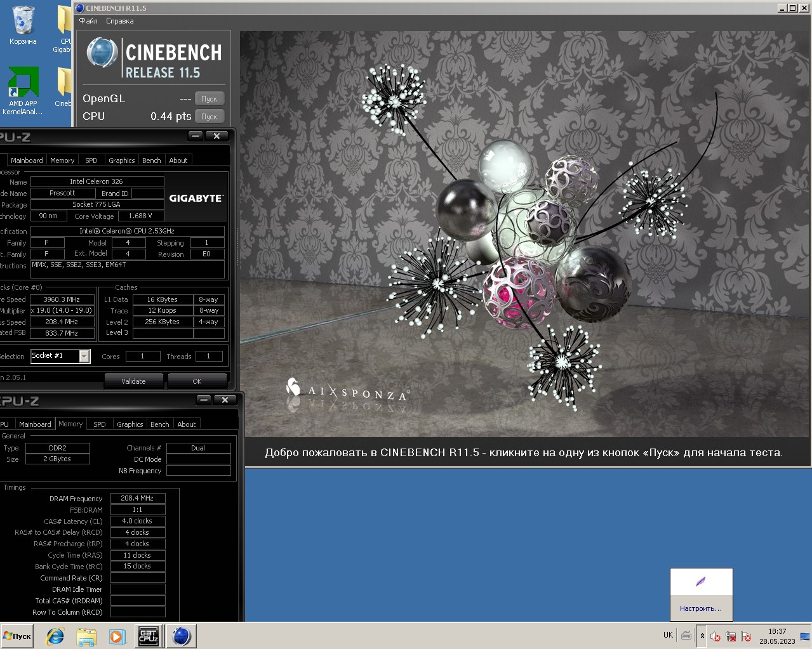Launch Windows Media Player from taskbar
812x649 pixels.
(x=117, y=636)
